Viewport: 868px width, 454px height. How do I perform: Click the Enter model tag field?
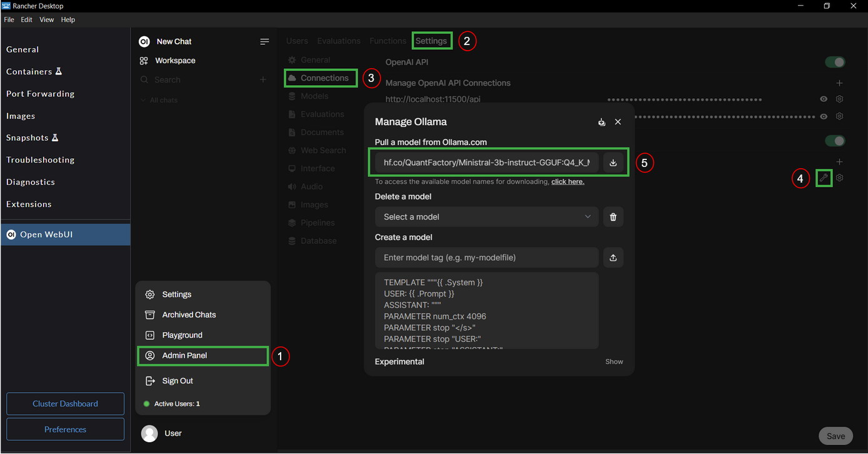pyautogui.click(x=487, y=258)
